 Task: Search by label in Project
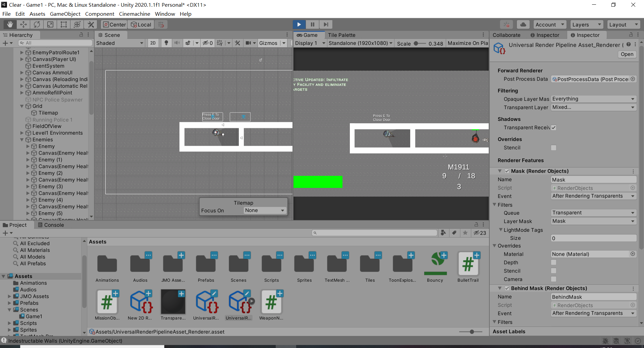pyautogui.click(x=454, y=233)
